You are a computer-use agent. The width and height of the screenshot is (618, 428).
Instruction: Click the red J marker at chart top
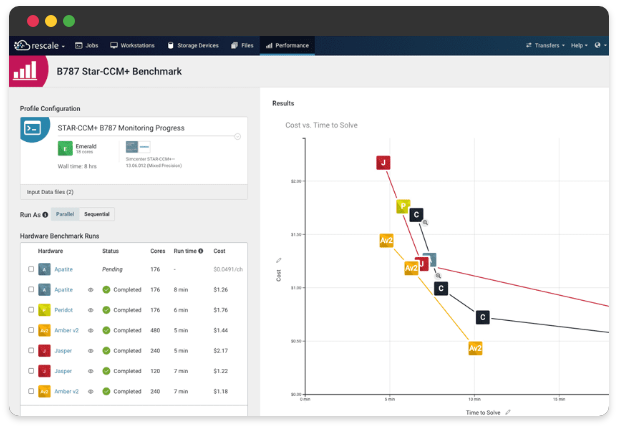tap(382, 162)
